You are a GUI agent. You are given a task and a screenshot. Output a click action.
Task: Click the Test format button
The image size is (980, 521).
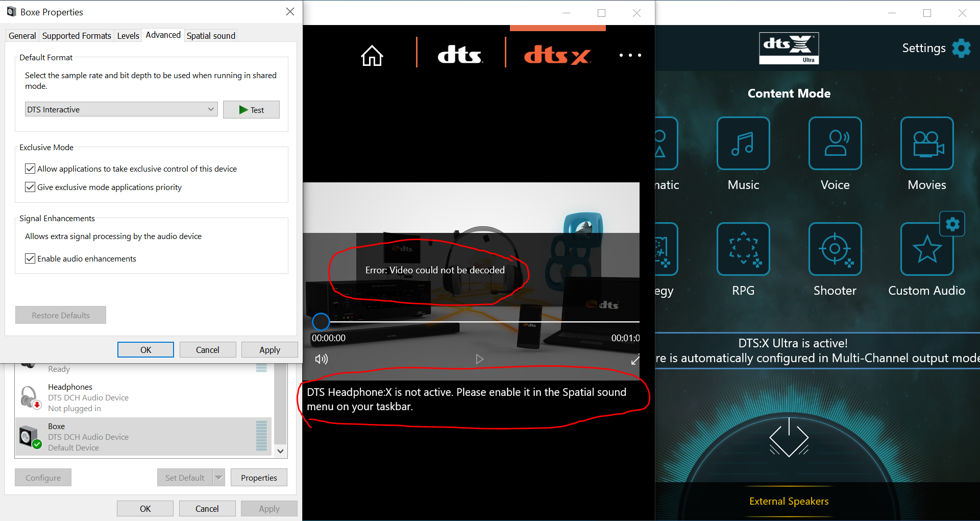251,110
